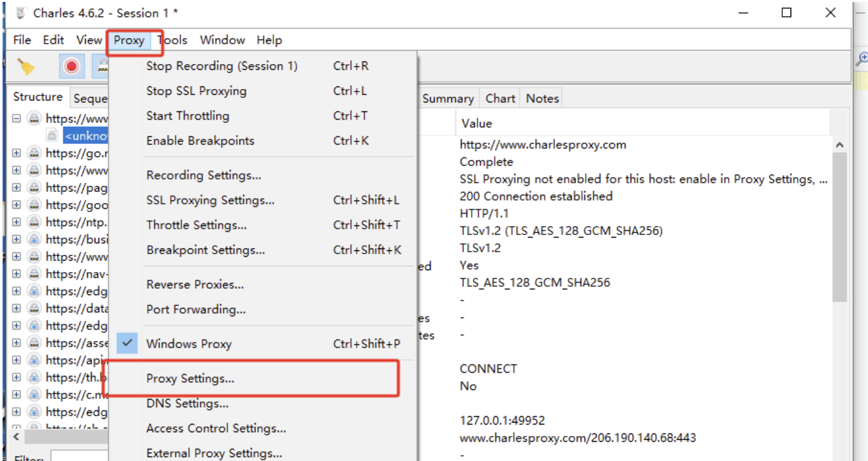This screenshot has height=461, width=868.
Task: Click the Charles app icon in title bar
Action: click(x=21, y=13)
